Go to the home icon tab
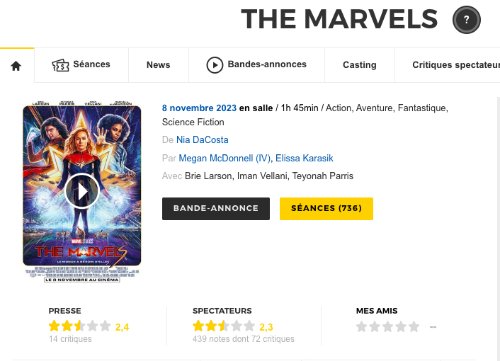 pos(16,66)
